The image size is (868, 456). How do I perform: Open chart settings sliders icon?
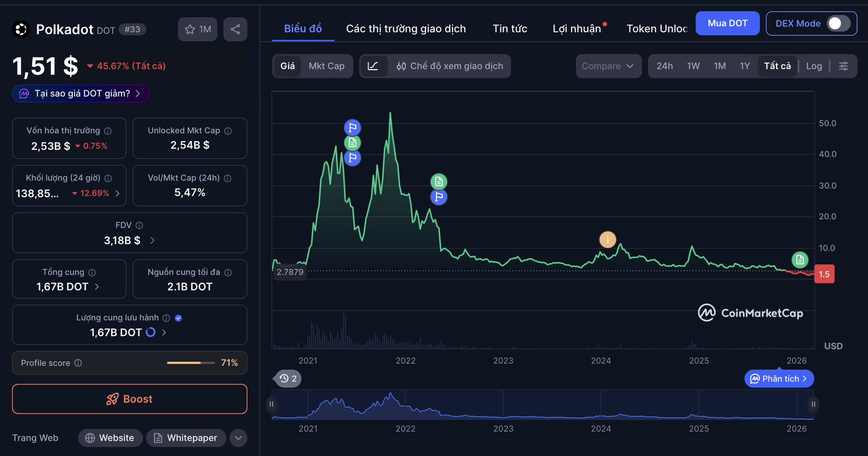[x=843, y=66]
